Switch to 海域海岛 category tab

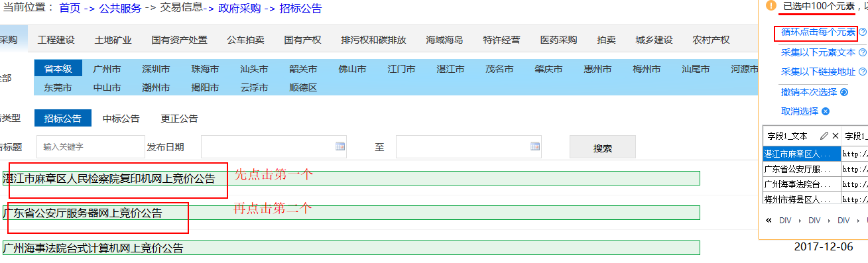tap(445, 40)
